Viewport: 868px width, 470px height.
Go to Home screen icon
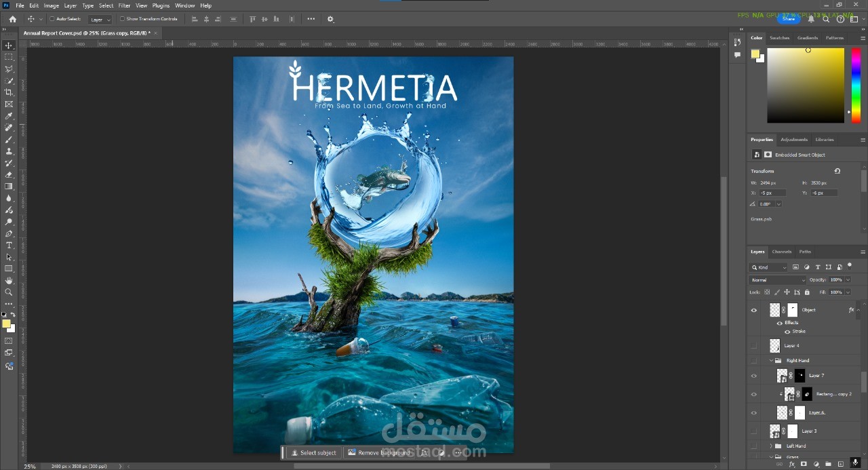coord(12,19)
